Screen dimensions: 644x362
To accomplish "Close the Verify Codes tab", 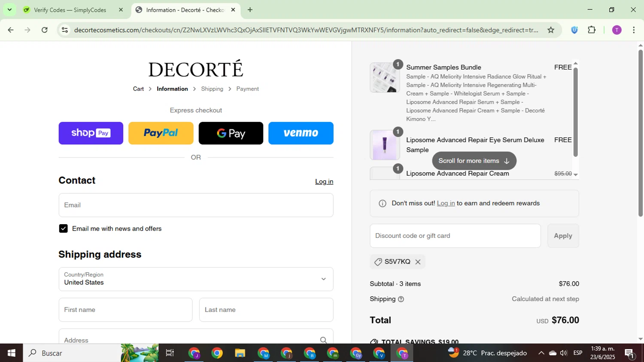I will (121, 10).
